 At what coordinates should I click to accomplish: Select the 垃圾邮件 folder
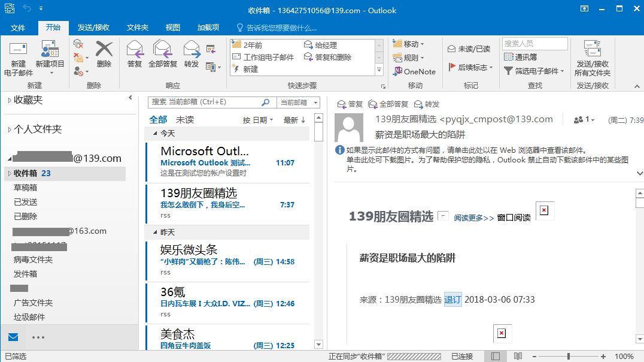click(x=29, y=317)
